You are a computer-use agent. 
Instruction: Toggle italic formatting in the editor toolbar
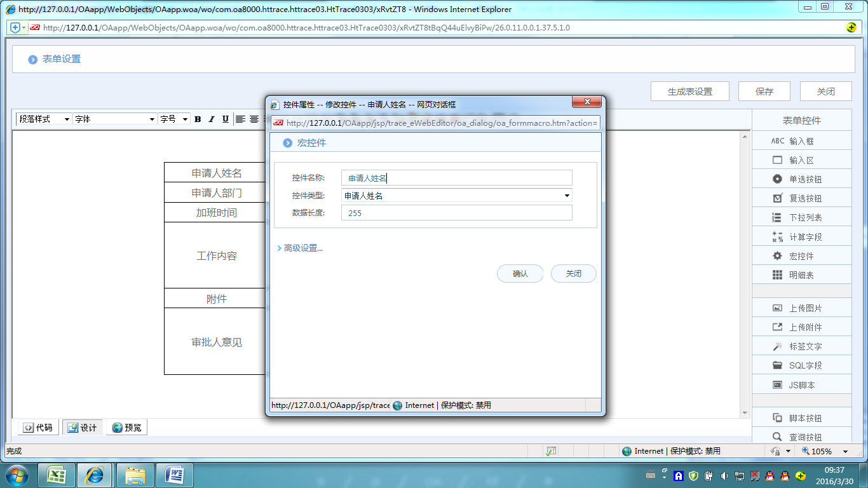211,119
